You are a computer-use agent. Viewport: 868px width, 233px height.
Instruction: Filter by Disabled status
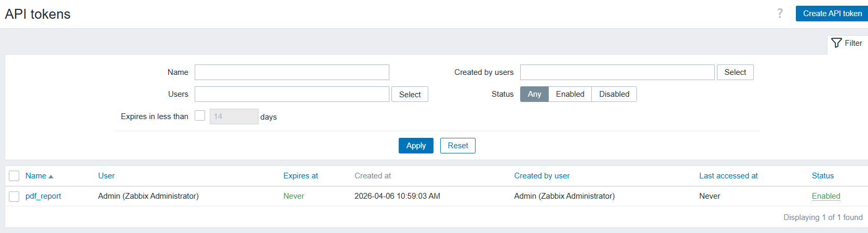[x=614, y=94]
